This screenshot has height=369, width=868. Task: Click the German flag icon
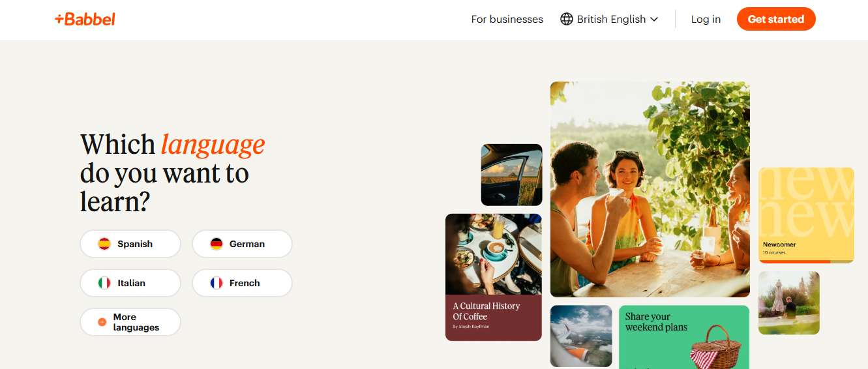217,244
